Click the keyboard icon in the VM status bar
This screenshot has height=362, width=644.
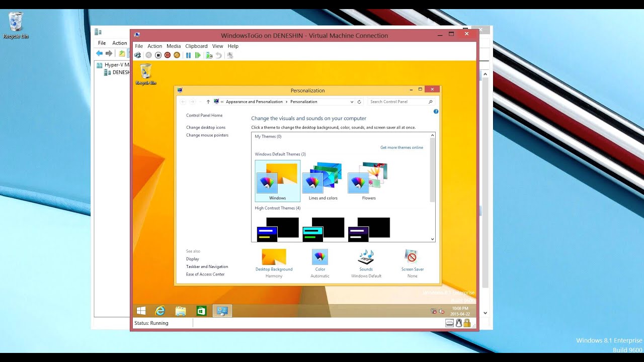450,323
